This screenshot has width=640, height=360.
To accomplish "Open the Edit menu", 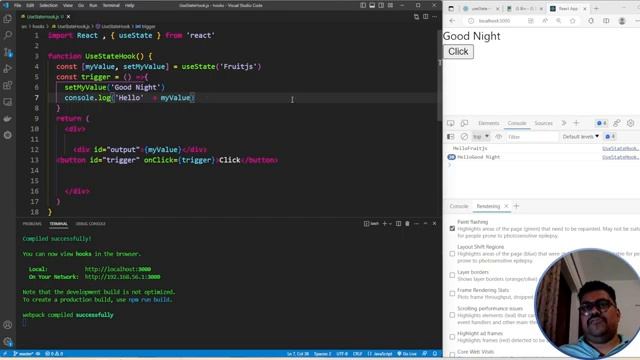I will tap(30, 5).
